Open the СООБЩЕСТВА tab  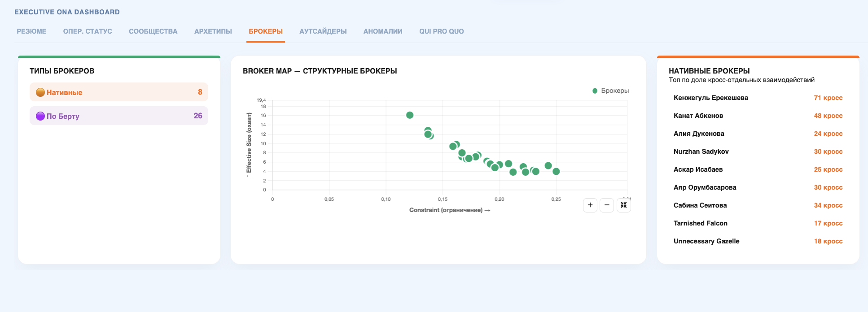pos(153,31)
